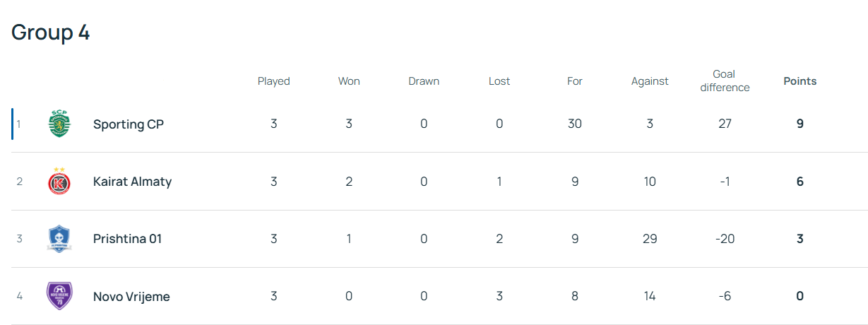Click the Prishtina 01 shield crest
The width and height of the screenshot is (868, 325).
59,239
